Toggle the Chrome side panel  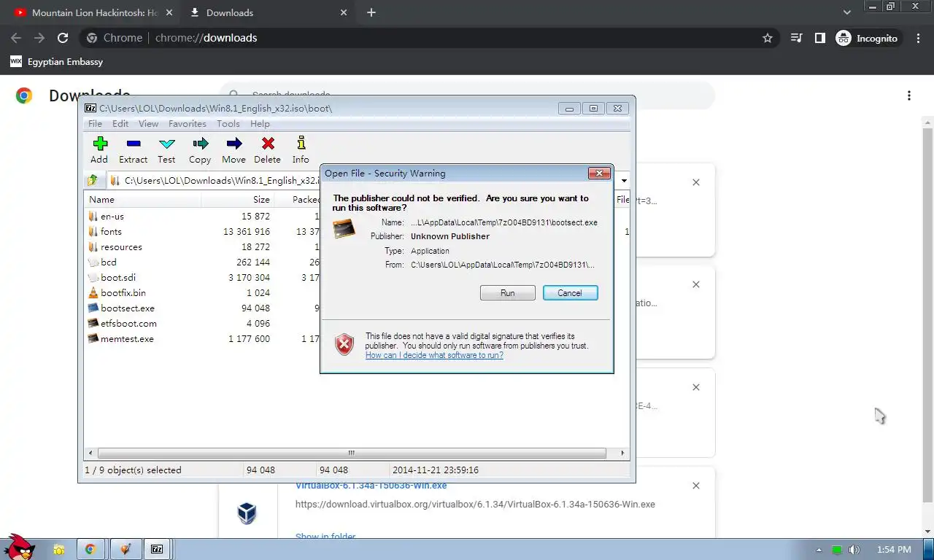tap(820, 38)
